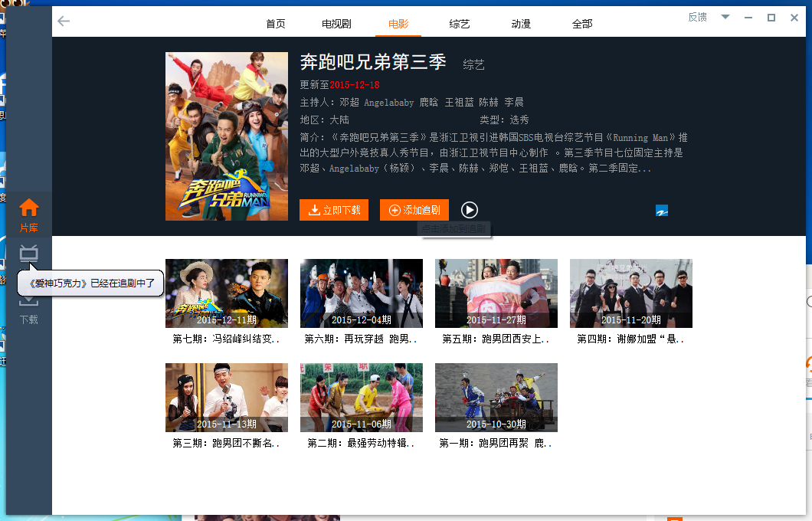
Task: Click the 添加追剧 button
Action: pyautogui.click(x=414, y=210)
